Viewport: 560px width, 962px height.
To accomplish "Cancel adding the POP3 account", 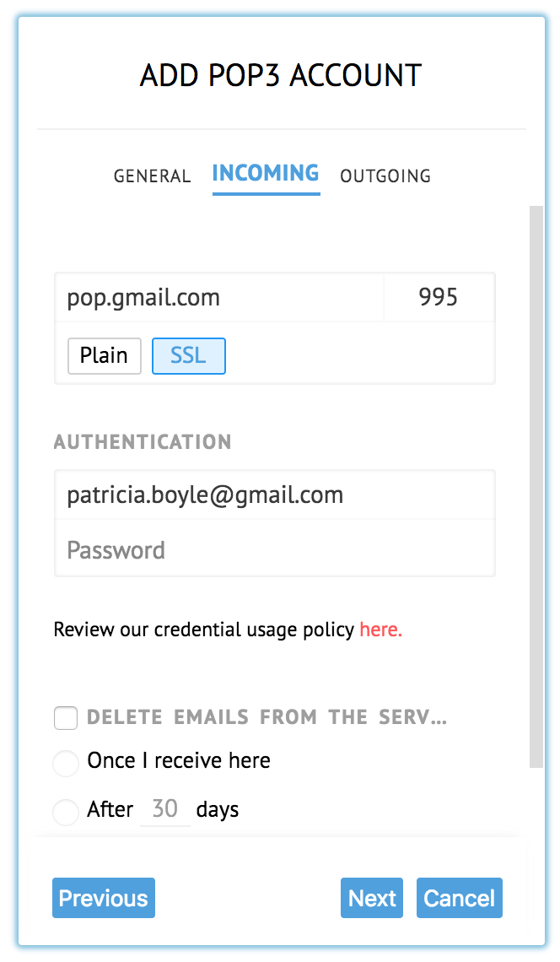I will tap(459, 898).
